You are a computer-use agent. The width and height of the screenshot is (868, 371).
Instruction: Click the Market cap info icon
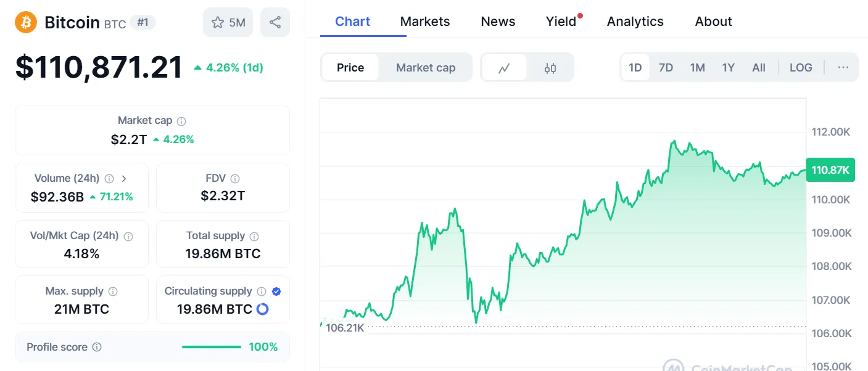pyautogui.click(x=181, y=121)
